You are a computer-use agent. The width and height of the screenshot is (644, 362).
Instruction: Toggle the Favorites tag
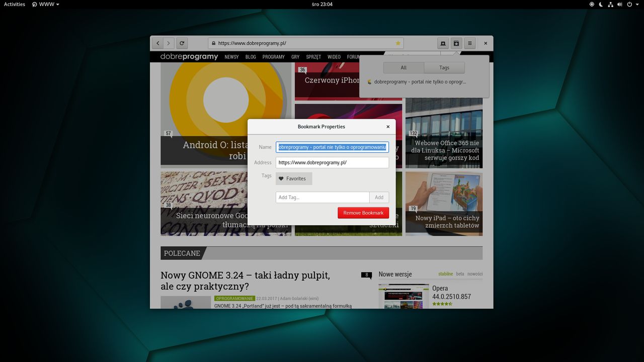click(x=294, y=178)
